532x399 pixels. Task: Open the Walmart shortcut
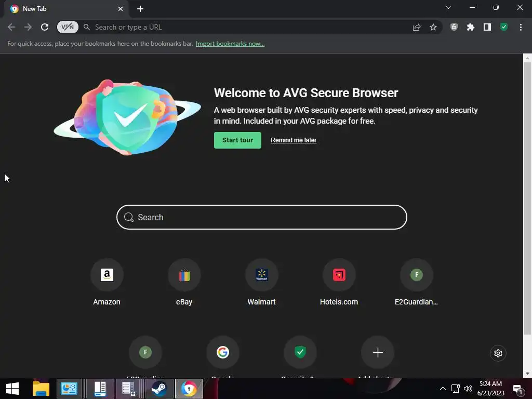point(262,275)
